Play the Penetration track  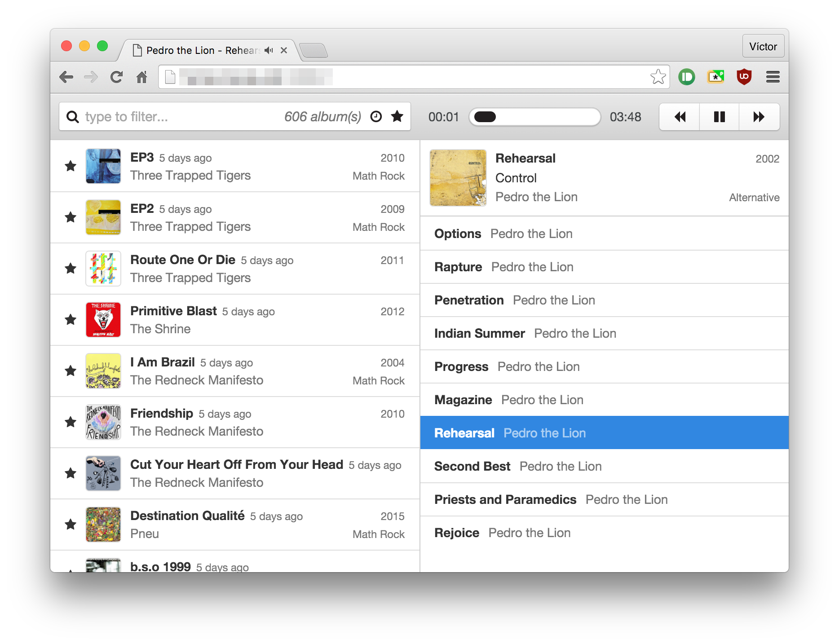[x=605, y=300]
